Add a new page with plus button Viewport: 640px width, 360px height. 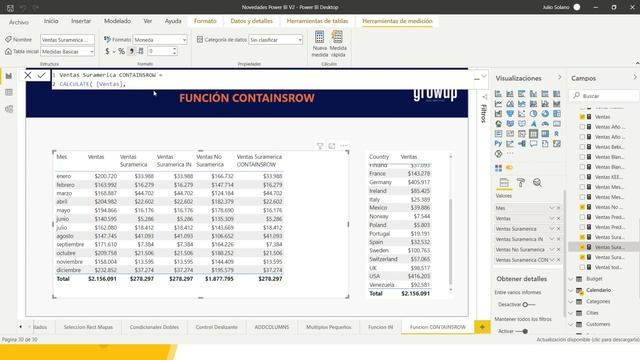click(482, 327)
